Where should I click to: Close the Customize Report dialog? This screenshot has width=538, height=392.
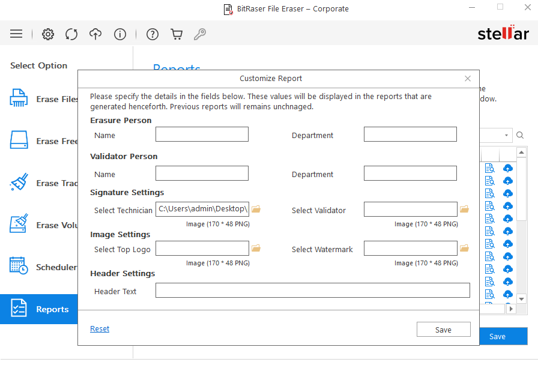pos(468,79)
